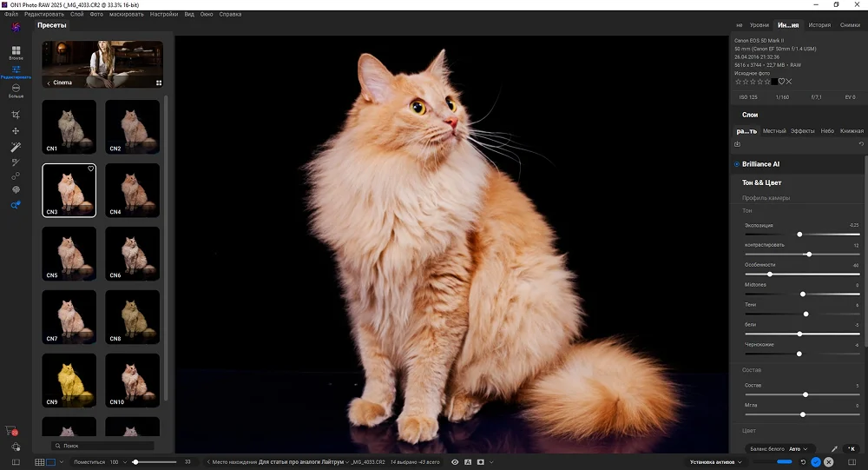This screenshot has height=470, width=868.
Task: Select the Crop tool in left toolbar
Action: pyautogui.click(x=16, y=115)
